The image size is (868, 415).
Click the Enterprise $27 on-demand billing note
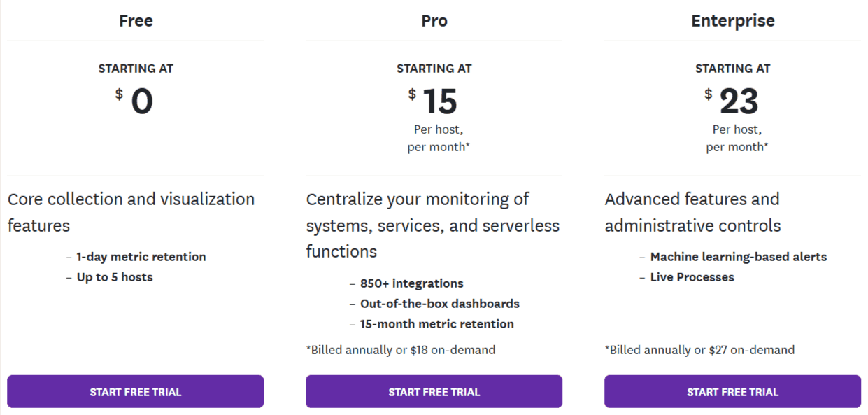tap(699, 349)
